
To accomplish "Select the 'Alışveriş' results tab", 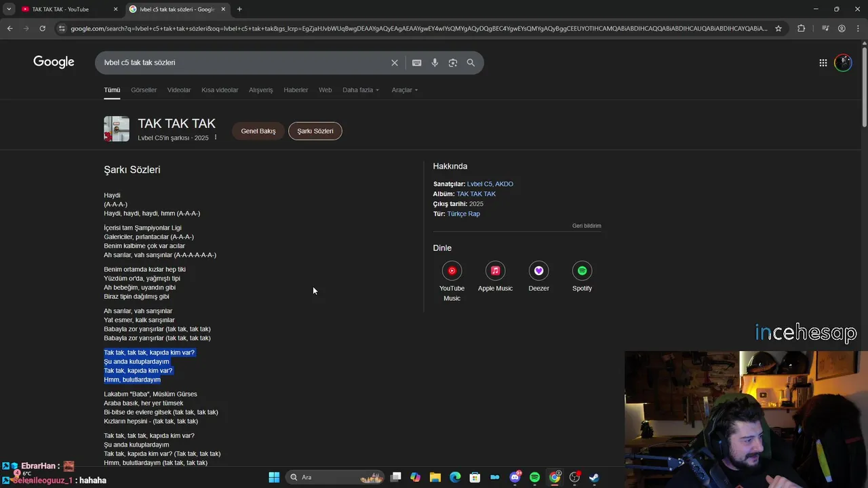I will (x=260, y=90).
